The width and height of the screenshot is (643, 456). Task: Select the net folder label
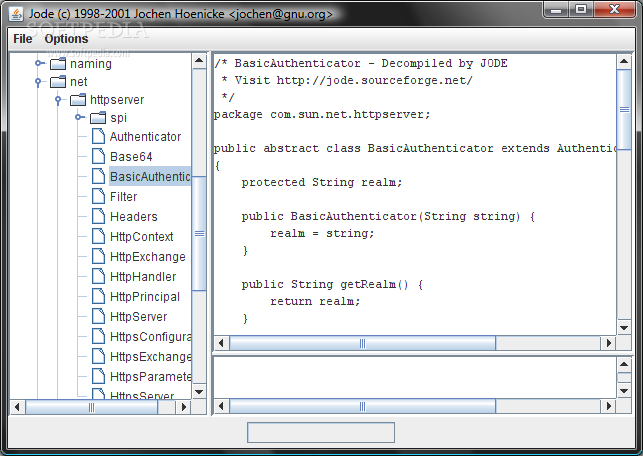click(x=78, y=82)
